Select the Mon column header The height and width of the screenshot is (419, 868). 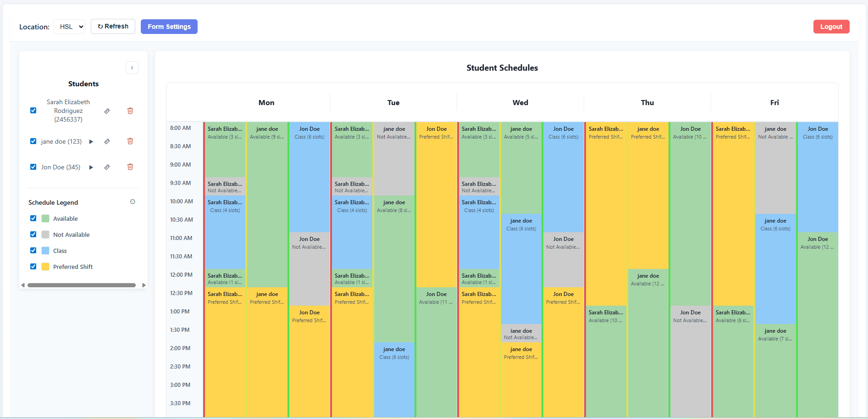[266, 103]
